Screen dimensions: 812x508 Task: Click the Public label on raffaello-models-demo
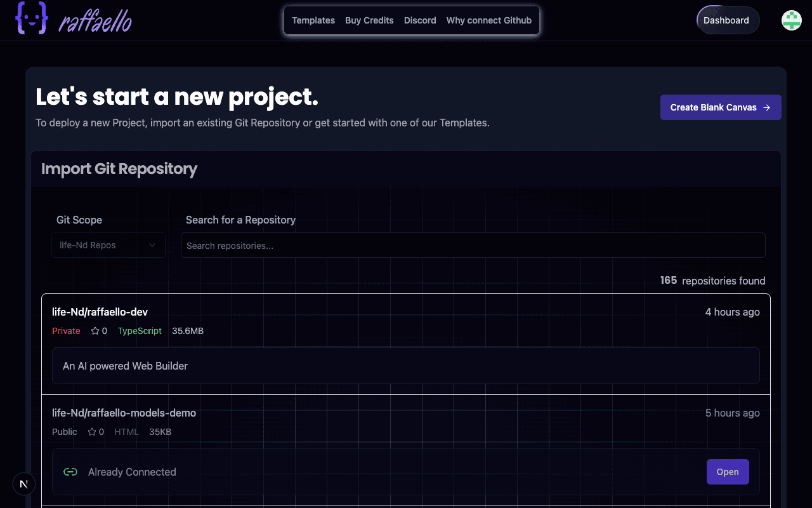pos(65,432)
